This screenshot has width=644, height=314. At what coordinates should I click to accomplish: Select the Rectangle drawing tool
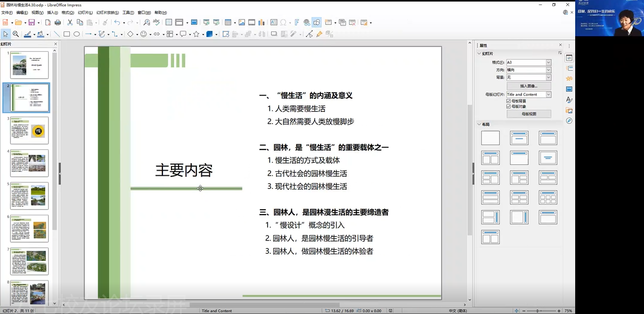pyautogui.click(x=67, y=34)
